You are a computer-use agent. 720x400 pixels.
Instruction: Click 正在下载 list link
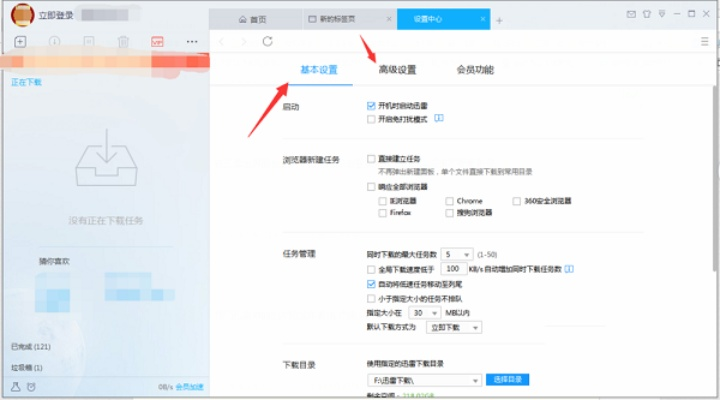(x=26, y=82)
